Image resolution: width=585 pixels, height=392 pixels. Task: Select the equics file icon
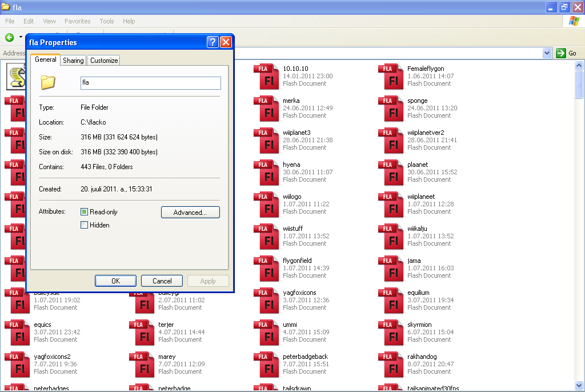click(17, 334)
